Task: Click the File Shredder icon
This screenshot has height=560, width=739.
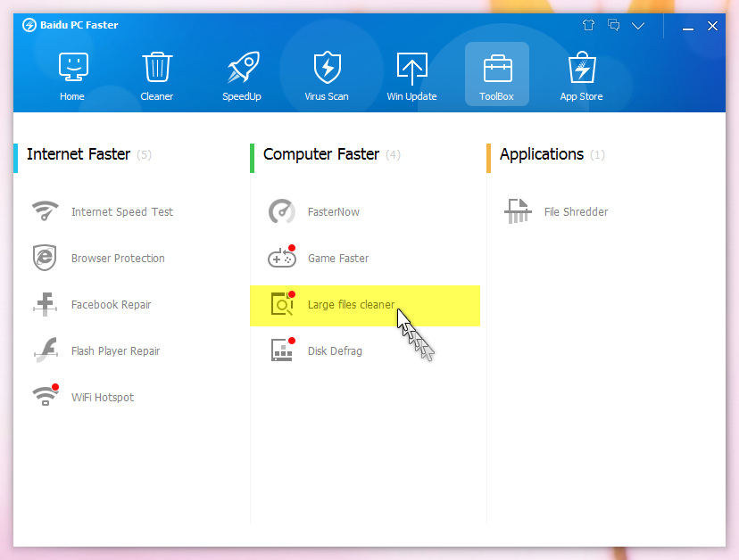Action: coord(518,211)
